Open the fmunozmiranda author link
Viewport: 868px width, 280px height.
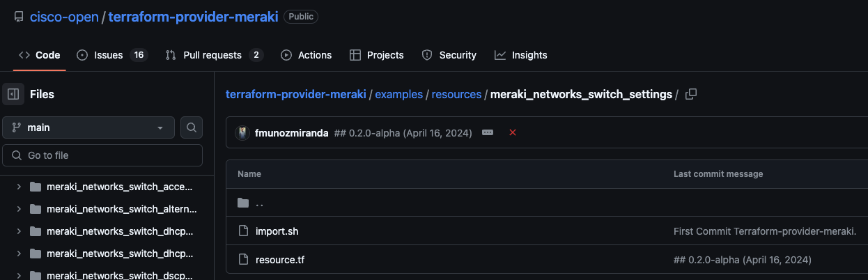pos(292,132)
